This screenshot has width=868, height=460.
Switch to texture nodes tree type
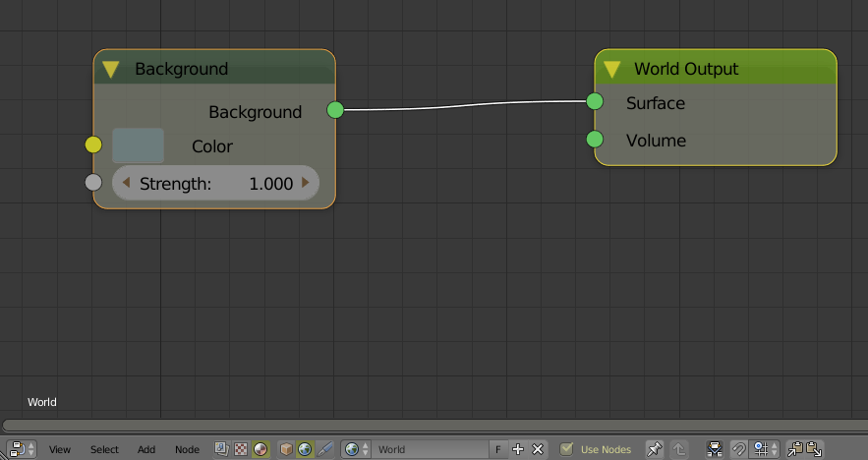[241, 449]
